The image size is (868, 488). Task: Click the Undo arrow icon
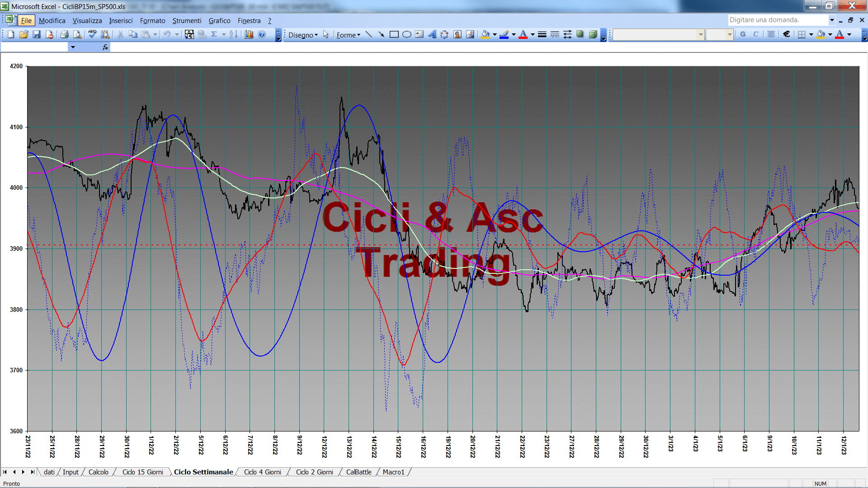pyautogui.click(x=167, y=34)
